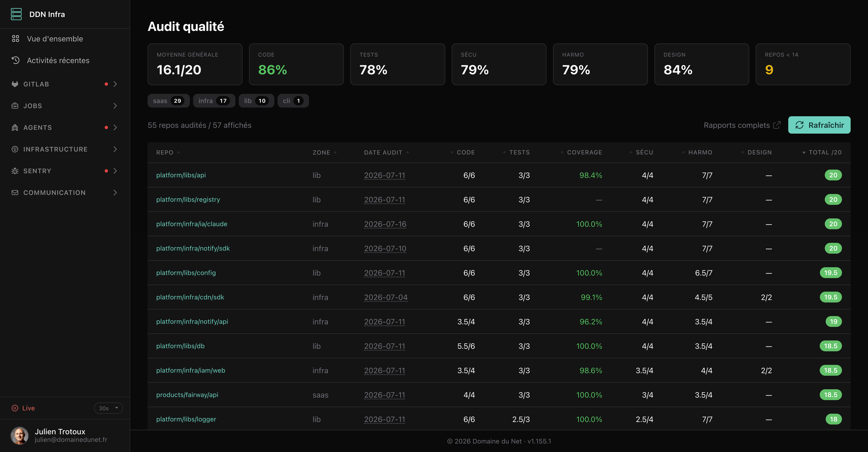The width and height of the screenshot is (868, 452).
Task: Click the Agents robot icon
Action: point(15,127)
